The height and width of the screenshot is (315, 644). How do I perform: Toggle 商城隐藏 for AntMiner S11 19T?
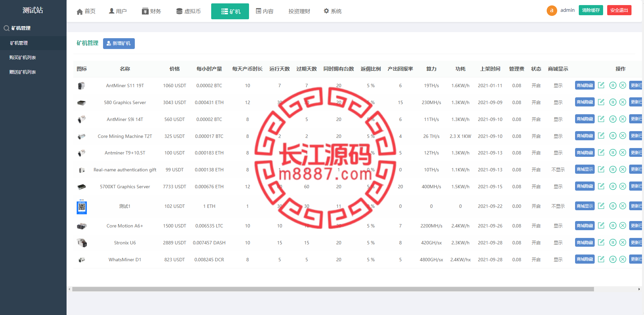[x=585, y=85]
